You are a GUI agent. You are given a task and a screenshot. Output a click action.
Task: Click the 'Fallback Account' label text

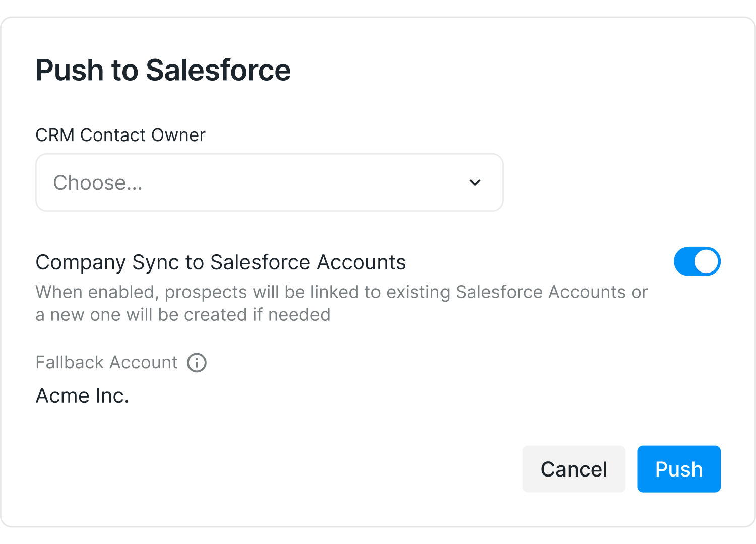coord(106,363)
